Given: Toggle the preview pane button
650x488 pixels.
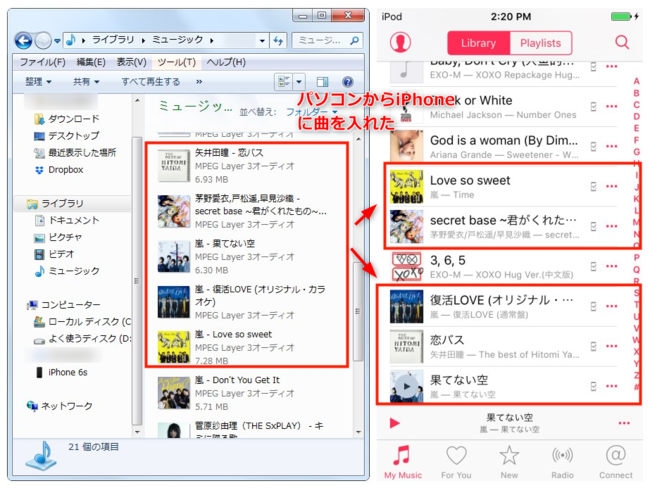Looking at the screenshot, I should [x=323, y=82].
